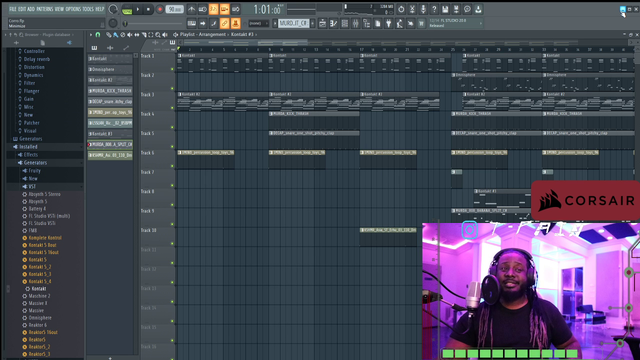Toggle the orange chain-link grouping icon
Viewport: 640px width, 360px height.
[x=224, y=23]
